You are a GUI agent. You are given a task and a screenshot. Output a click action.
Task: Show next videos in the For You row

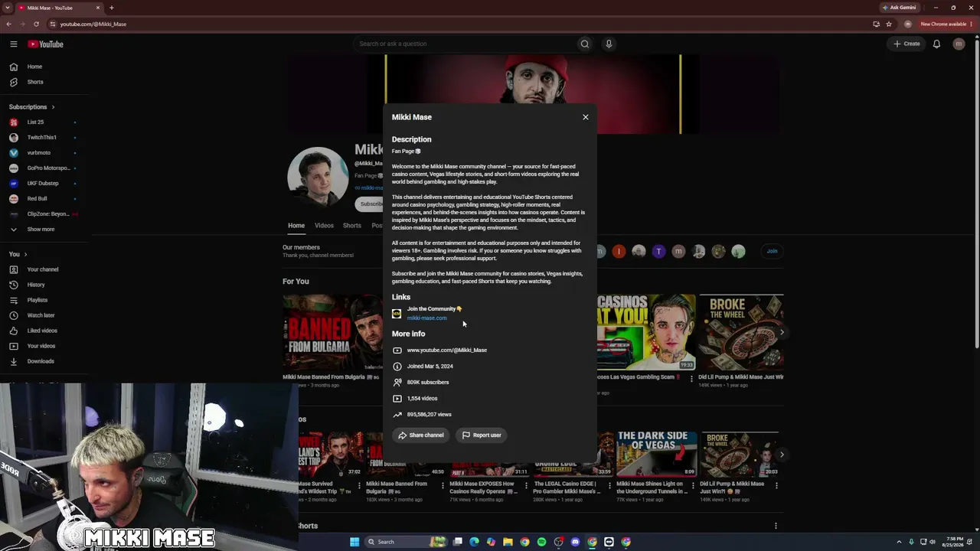(782, 332)
